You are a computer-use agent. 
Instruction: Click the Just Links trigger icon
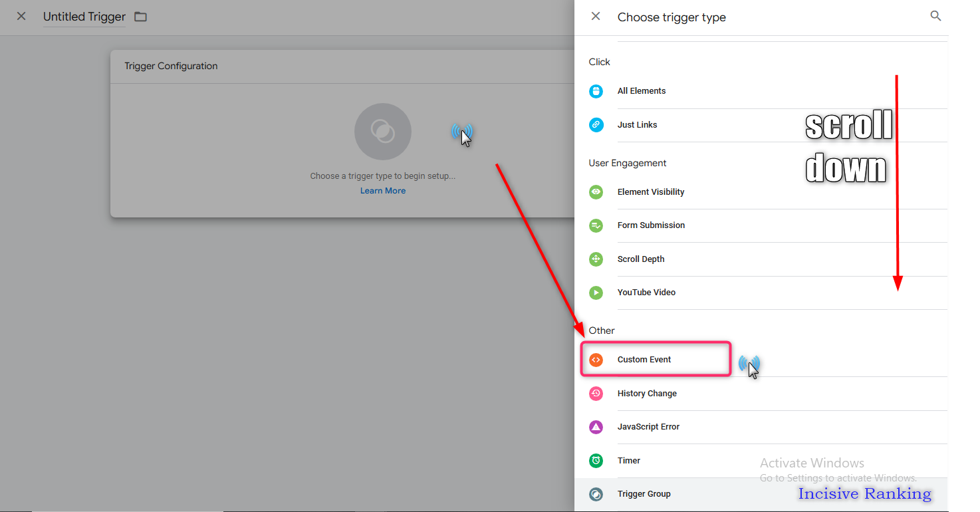[596, 124]
